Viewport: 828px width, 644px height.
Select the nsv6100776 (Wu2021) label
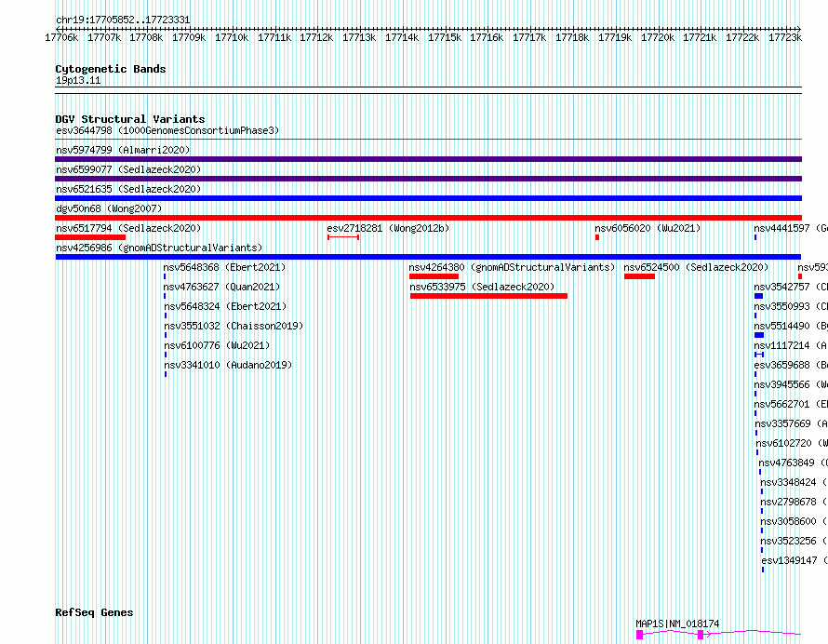point(217,345)
